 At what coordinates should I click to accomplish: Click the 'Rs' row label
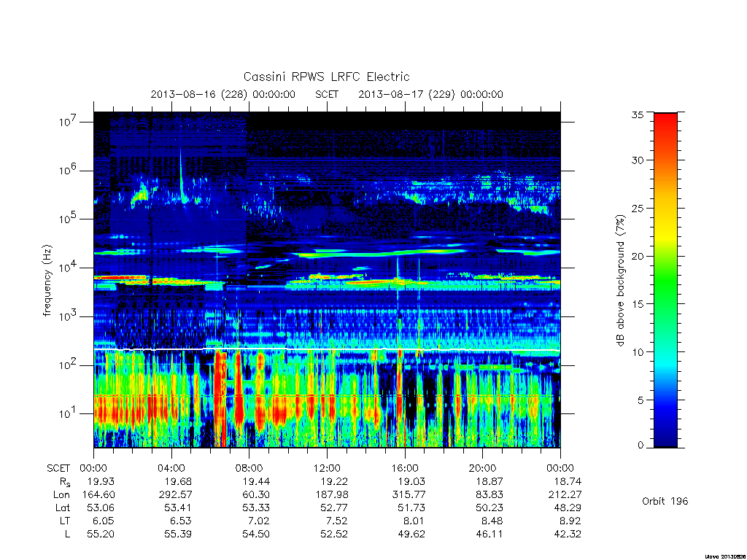(65, 482)
